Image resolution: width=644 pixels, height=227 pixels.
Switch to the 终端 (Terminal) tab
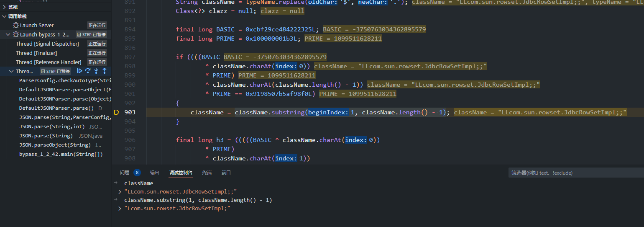tap(207, 173)
